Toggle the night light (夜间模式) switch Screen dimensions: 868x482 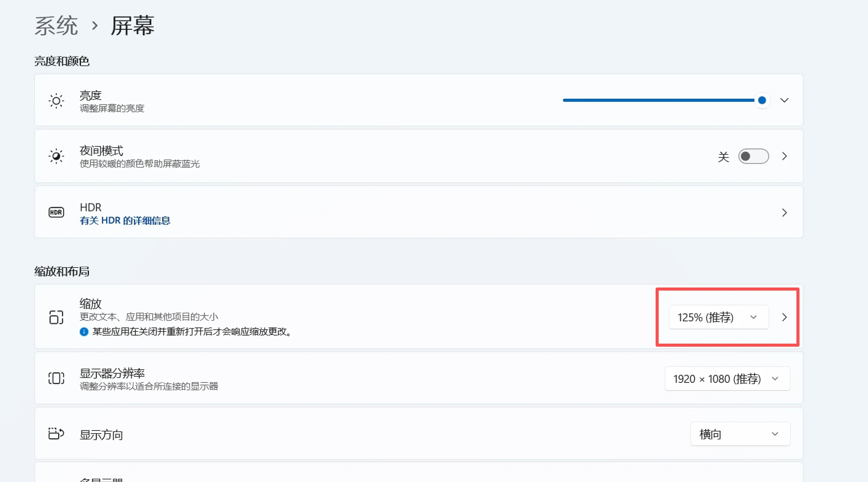coord(753,156)
